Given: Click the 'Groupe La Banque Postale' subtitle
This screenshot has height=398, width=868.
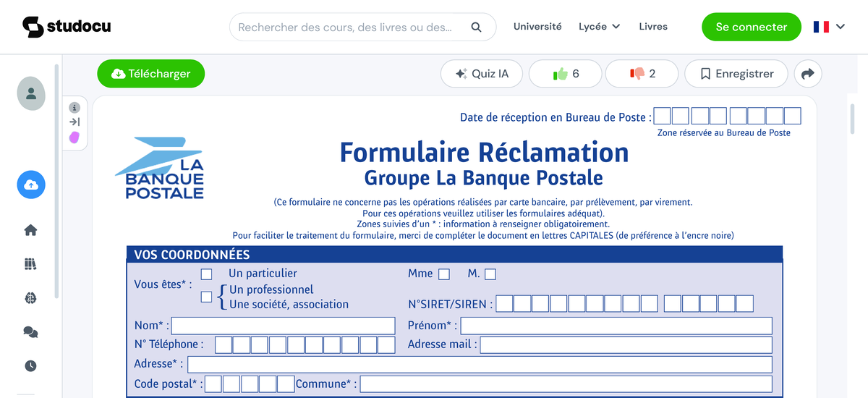Looking at the screenshot, I should 484,178.
